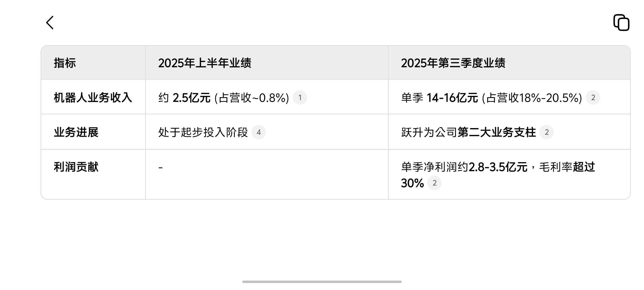Open citation 1 beside 约 2.5亿元
This screenshot has width=644, height=290.
pos(300,98)
